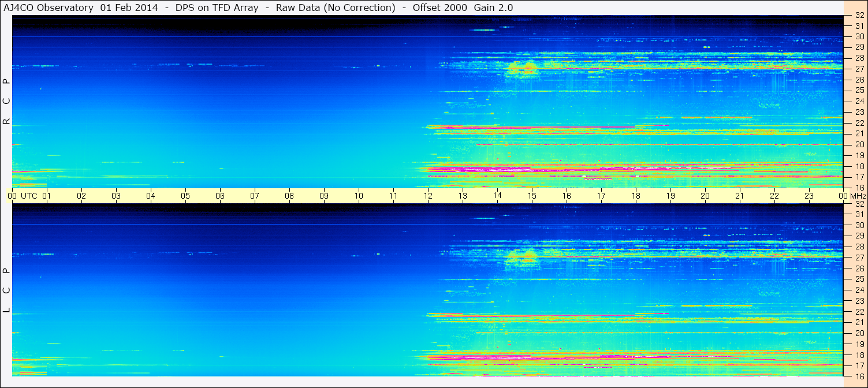Click the 22 MHz label in LCP panel
This screenshot has width=868, height=388.
pyautogui.click(x=859, y=312)
